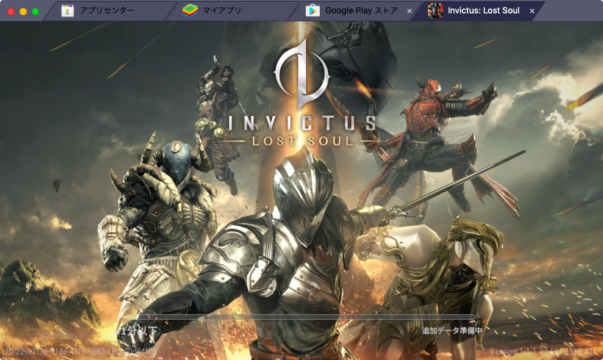Click the green fullscreen window button
The width and height of the screenshot is (603, 360).
click(35, 12)
